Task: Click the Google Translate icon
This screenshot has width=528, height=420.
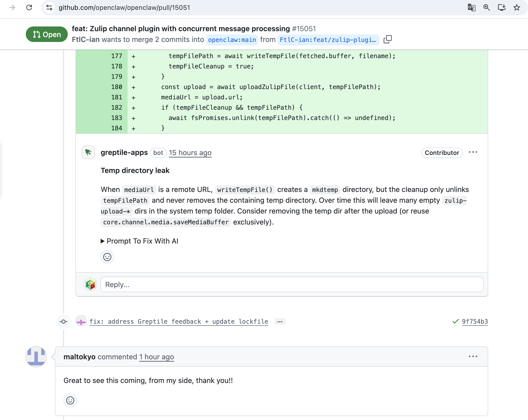Action: coord(471,7)
